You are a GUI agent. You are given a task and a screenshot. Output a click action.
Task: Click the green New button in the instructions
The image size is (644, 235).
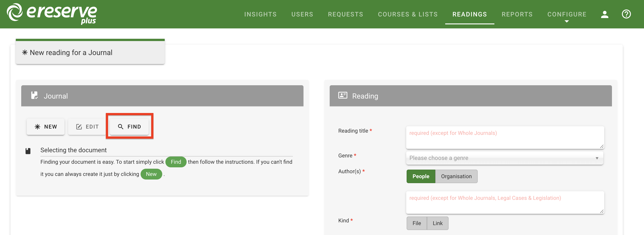pos(151,174)
